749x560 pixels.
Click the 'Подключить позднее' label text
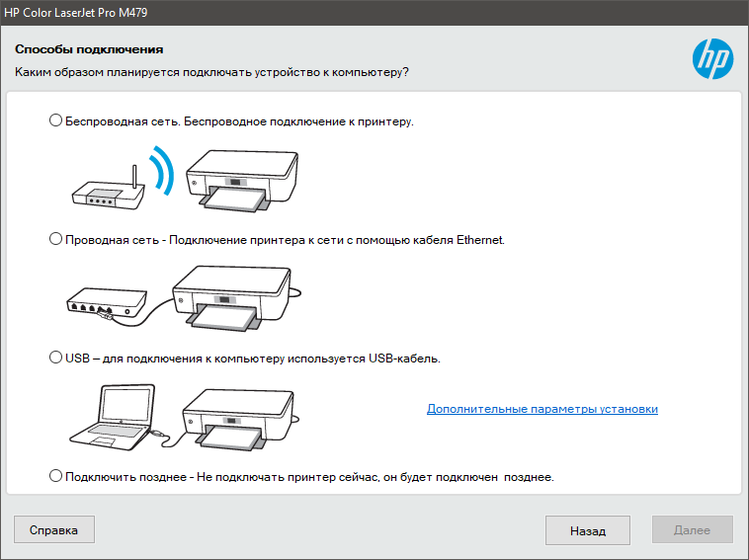[309, 477]
